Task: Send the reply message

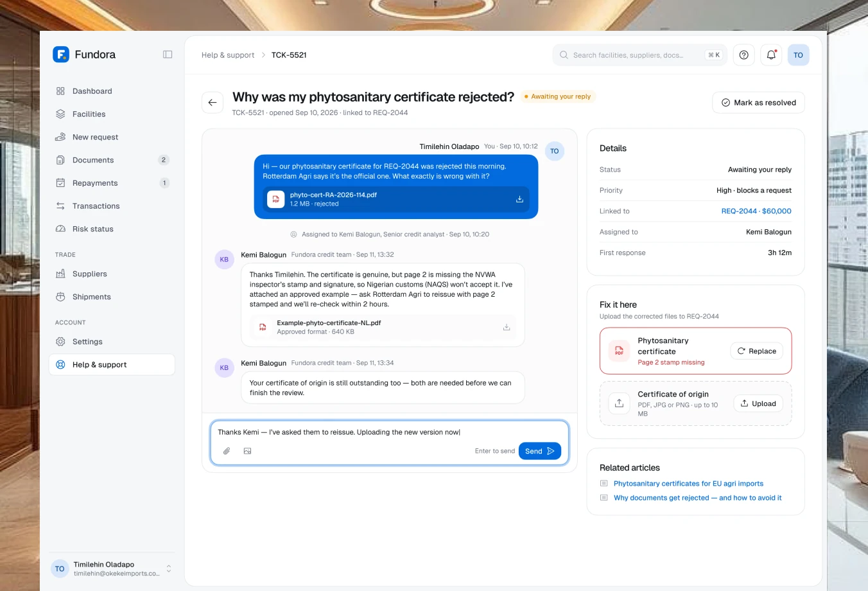Action: point(539,451)
